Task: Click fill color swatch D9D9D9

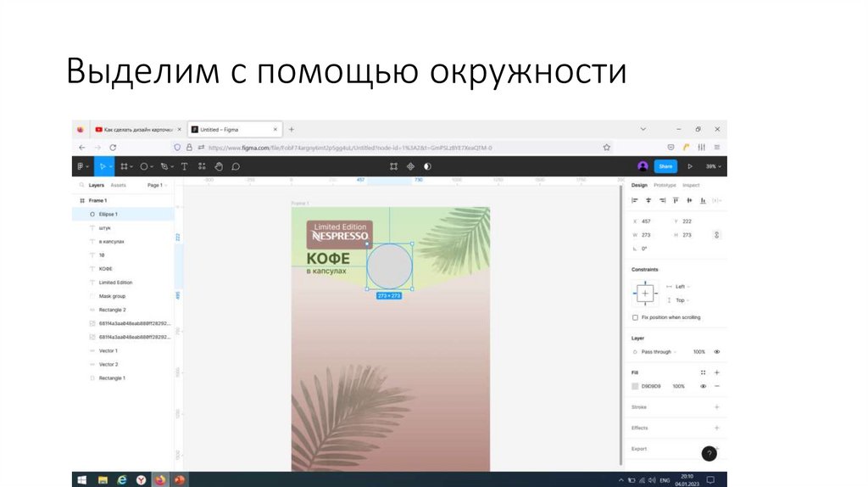Action: (x=635, y=386)
